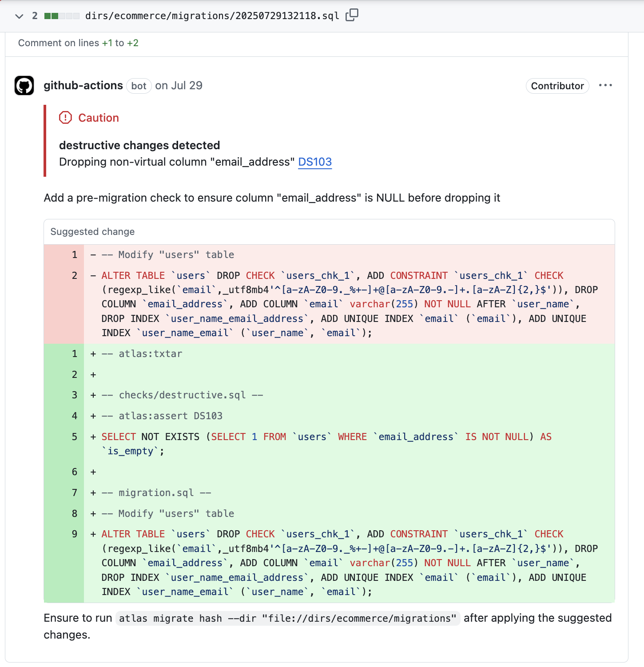Click the ALTER TABLE keyword on line 9
Viewport: 644px width, 667px height.
point(133,534)
